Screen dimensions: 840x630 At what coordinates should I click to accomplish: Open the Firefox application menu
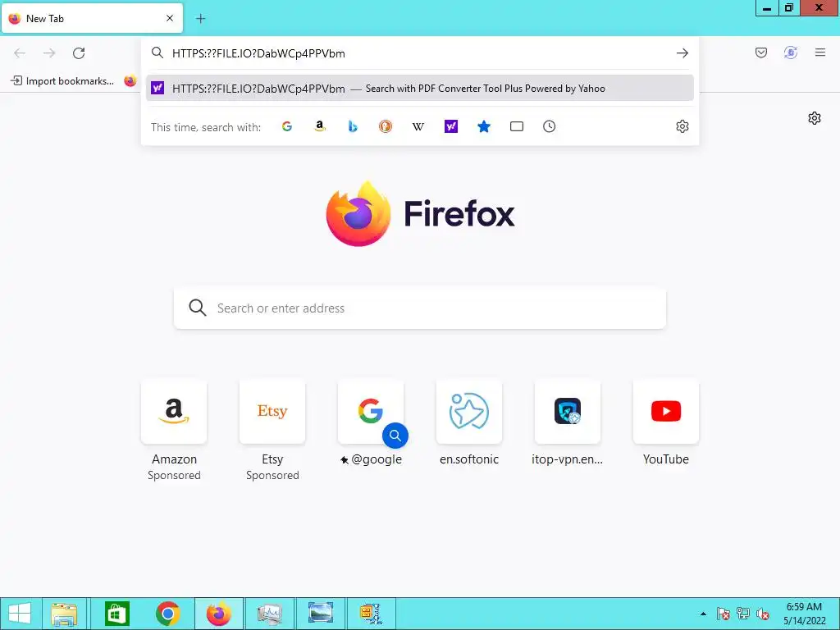click(819, 52)
